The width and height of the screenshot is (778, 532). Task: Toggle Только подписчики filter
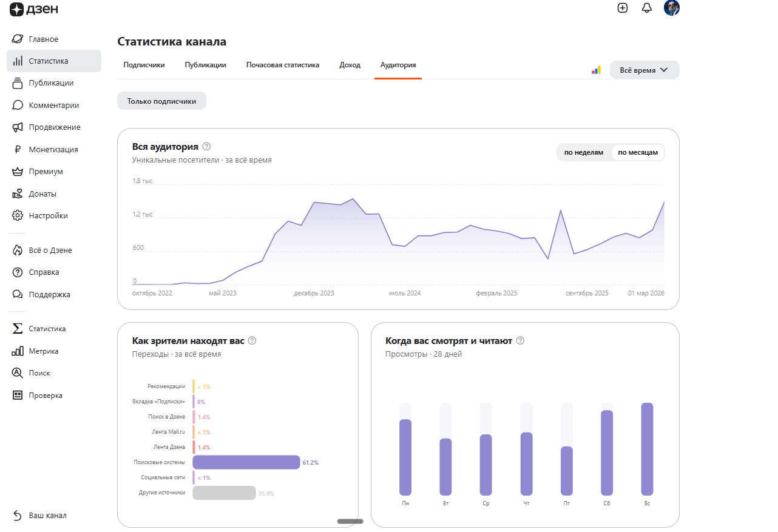161,101
